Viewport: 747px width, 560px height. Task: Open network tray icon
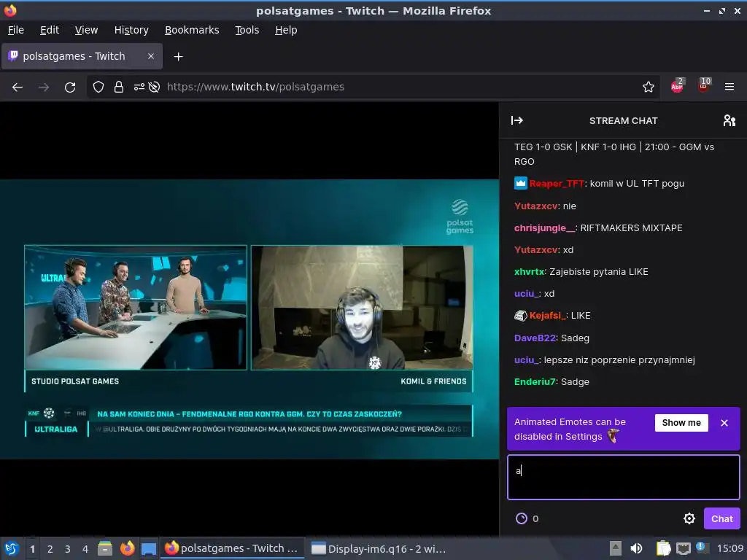tap(683, 548)
